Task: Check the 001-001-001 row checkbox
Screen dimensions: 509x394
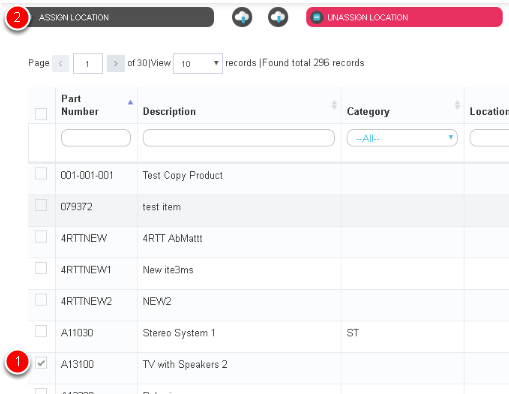Action: point(41,174)
